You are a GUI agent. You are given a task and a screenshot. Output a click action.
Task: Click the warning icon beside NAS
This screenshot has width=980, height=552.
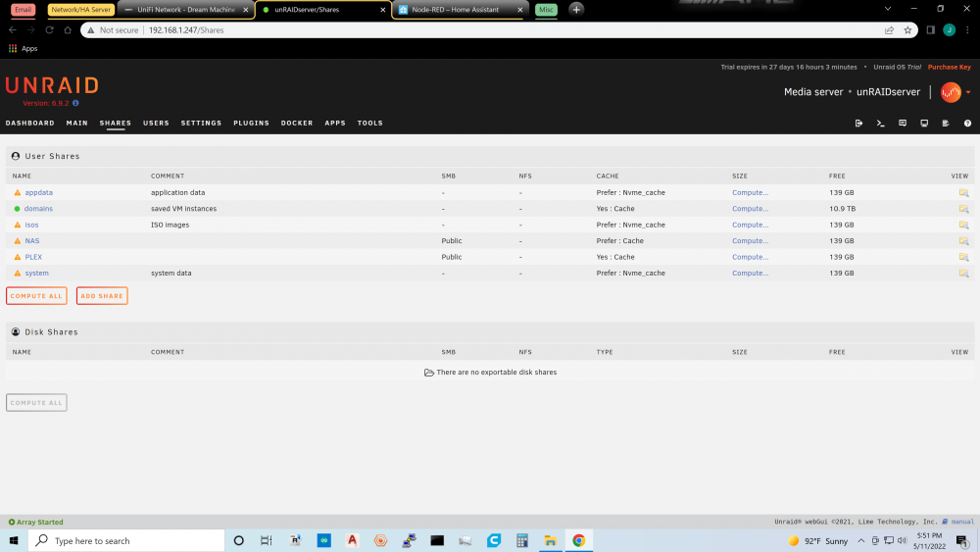pyautogui.click(x=18, y=240)
